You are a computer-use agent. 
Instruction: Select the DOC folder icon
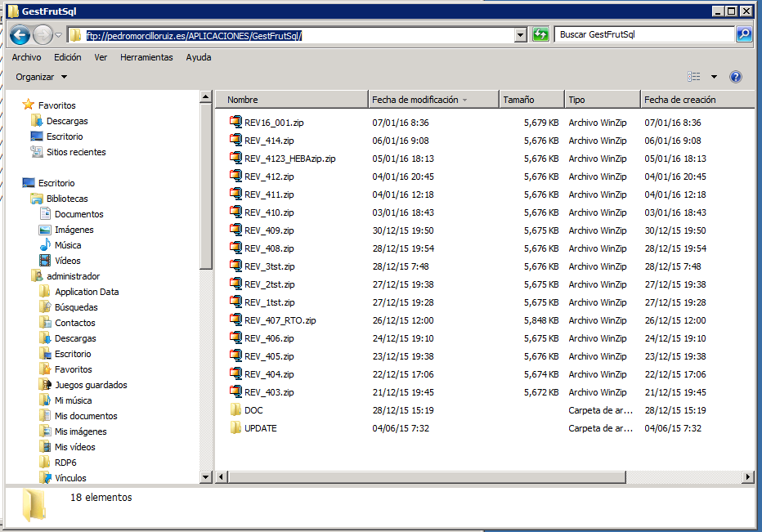click(x=236, y=410)
